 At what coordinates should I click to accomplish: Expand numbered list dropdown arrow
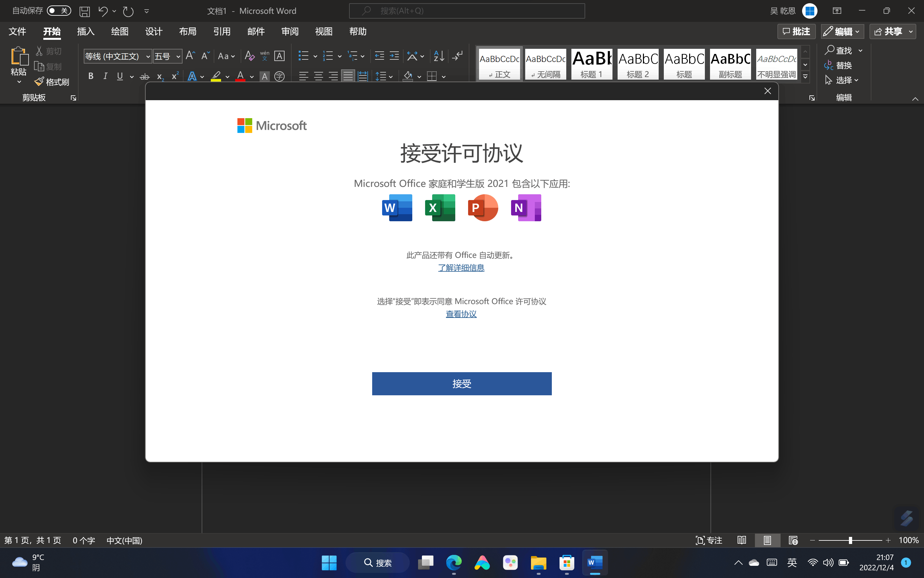click(x=339, y=56)
